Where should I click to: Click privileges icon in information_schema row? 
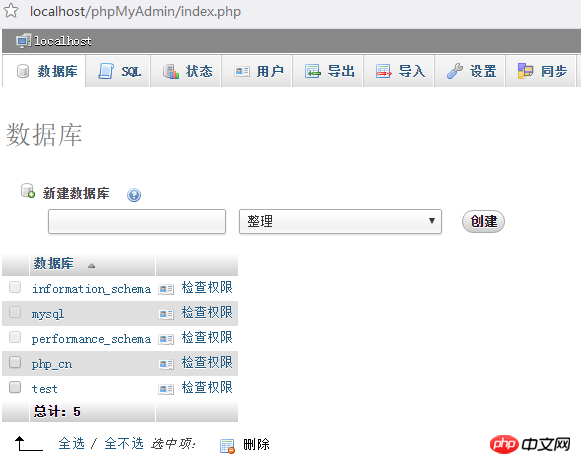point(166,289)
